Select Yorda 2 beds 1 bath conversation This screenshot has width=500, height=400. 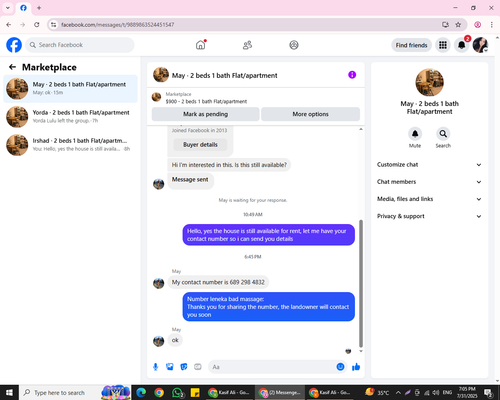70,117
